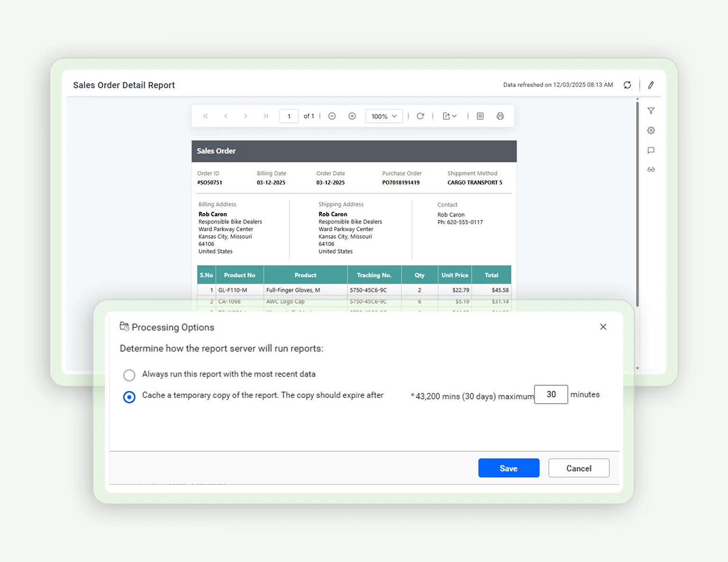Open the 100% zoom level dropdown

pos(383,116)
